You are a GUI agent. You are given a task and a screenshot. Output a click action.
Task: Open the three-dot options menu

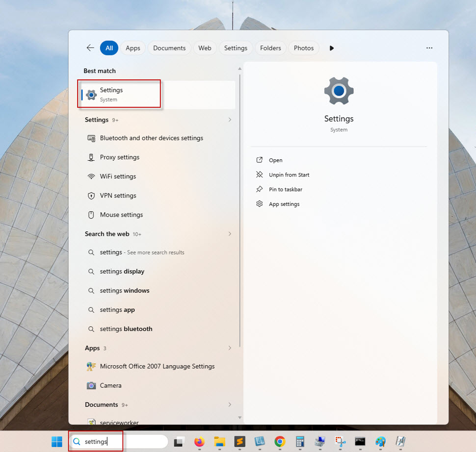pos(429,48)
